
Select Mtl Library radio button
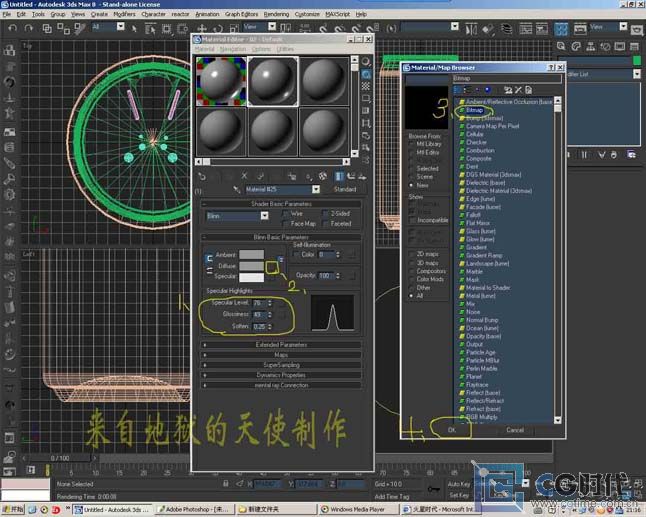(x=411, y=144)
